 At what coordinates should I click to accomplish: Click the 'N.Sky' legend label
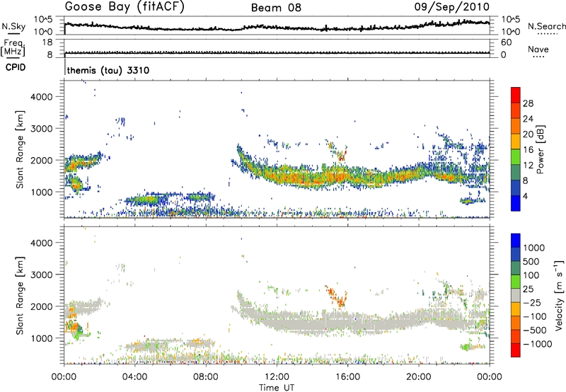pyautogui.click(x=13, y=26)
